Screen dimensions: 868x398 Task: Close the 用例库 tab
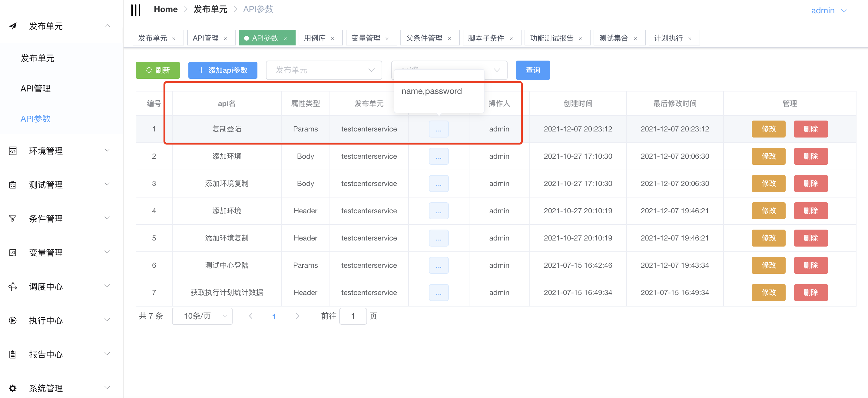[x=333, y=38]
